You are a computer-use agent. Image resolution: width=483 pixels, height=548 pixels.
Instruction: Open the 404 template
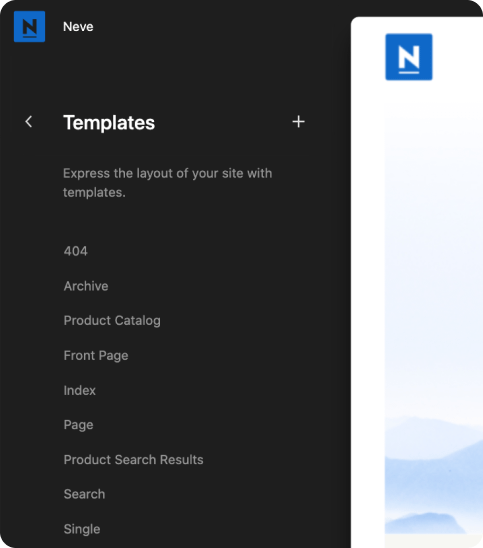pos(75,251)
